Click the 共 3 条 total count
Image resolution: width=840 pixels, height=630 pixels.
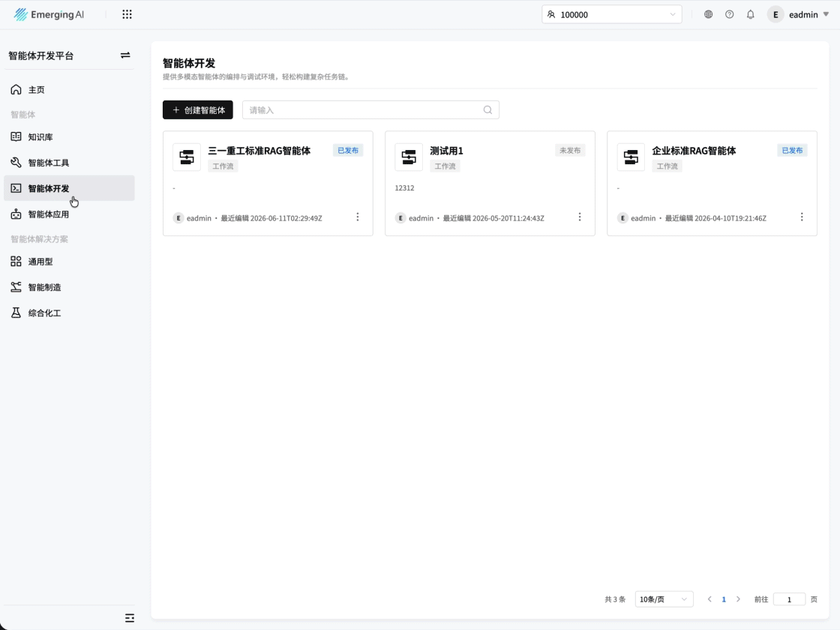coord(615,599)
